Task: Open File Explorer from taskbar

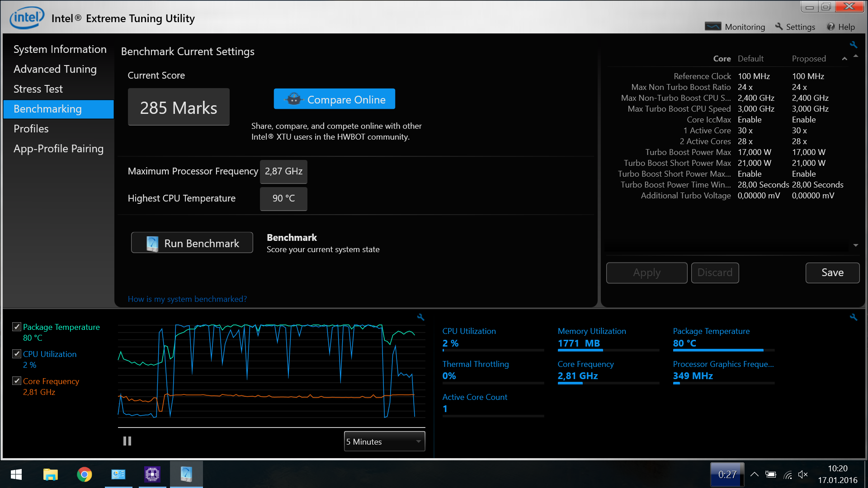Action: click(50, 474)
